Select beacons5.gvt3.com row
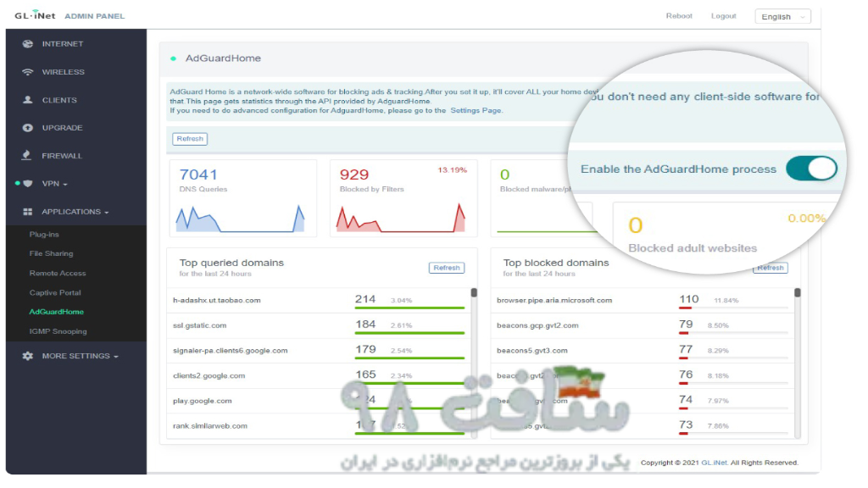The image size is (868, 488). tap(643, 350)
